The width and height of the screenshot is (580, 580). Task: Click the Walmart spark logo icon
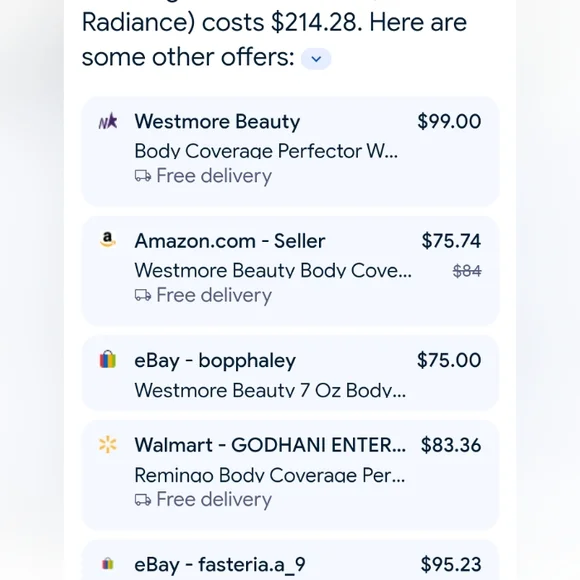[108, 444]
